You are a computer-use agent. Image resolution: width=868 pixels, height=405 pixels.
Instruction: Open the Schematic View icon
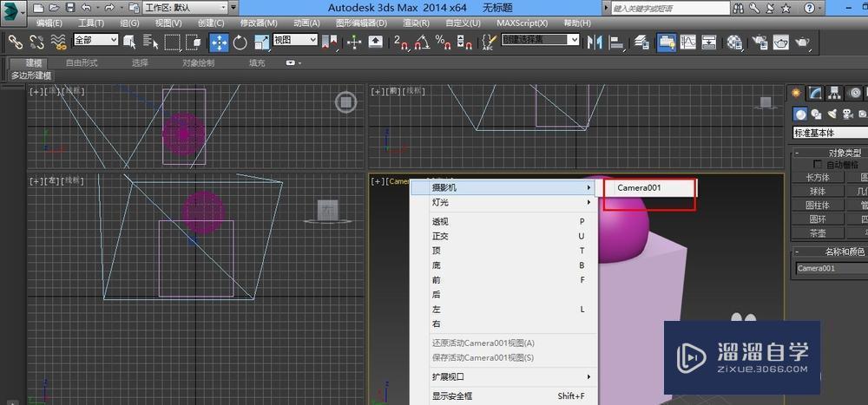click(x=709, y=42)
